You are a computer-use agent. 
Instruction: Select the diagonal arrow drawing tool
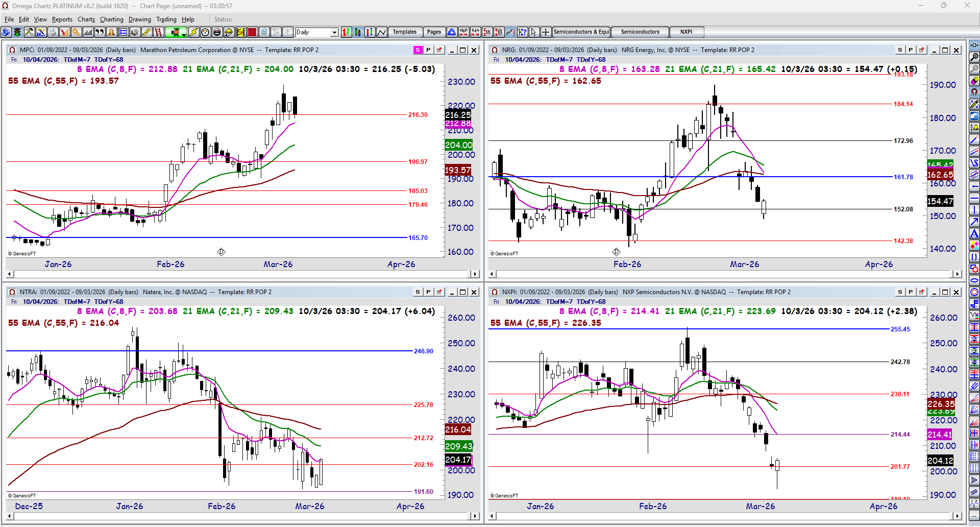click(974, 222)
